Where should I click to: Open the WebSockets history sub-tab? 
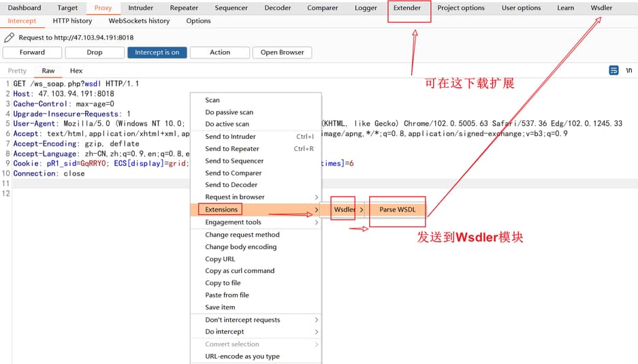click(x=139, y=20)
